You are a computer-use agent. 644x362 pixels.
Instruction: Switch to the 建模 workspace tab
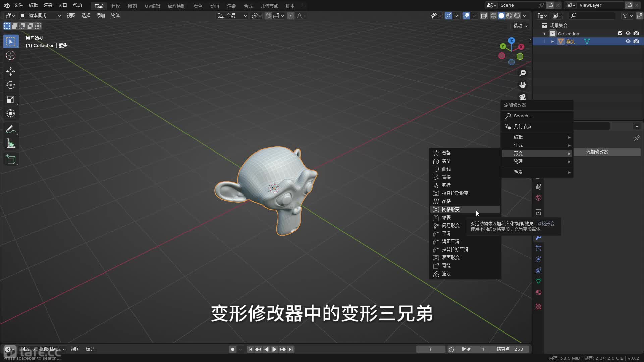click(x=115, y=6)
